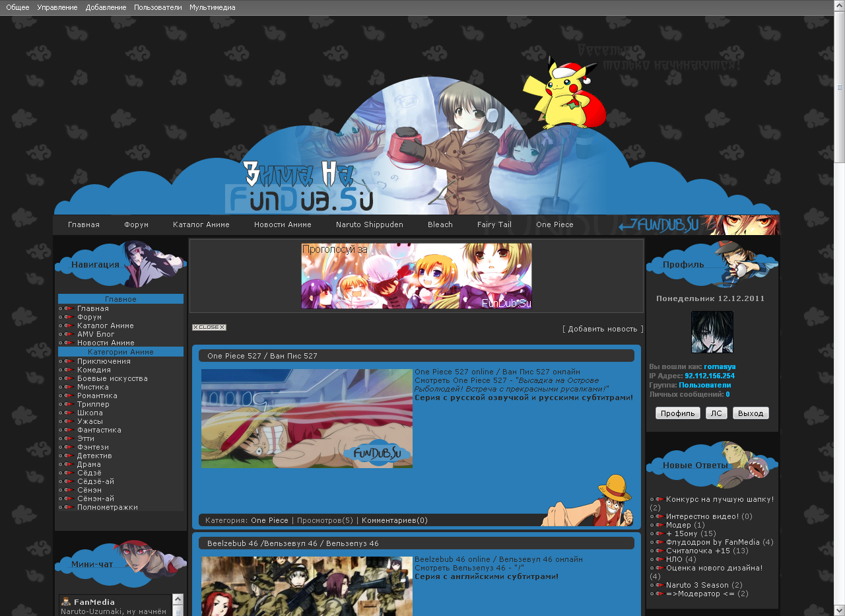Select Приключения category in sidebar
Viewport: 845px width, 616px height.
(x=104, y=361)
